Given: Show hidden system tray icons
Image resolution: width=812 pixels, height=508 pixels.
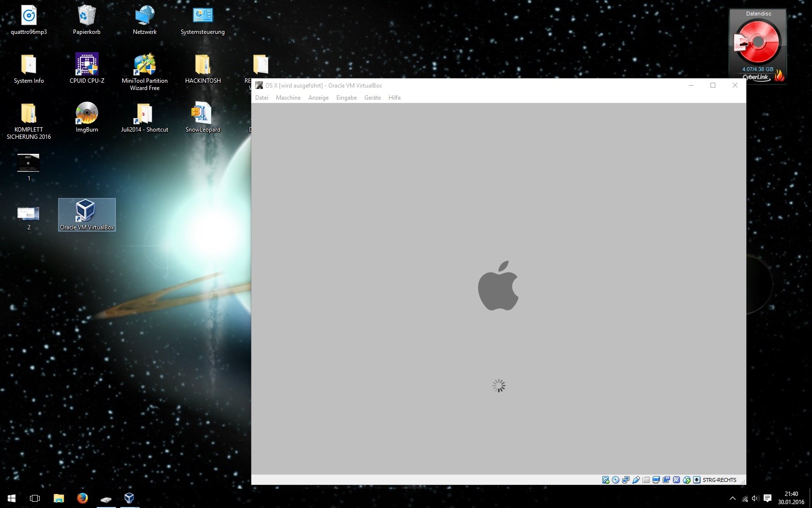Looking at the screenshot, I should click(x=733, y=498).
